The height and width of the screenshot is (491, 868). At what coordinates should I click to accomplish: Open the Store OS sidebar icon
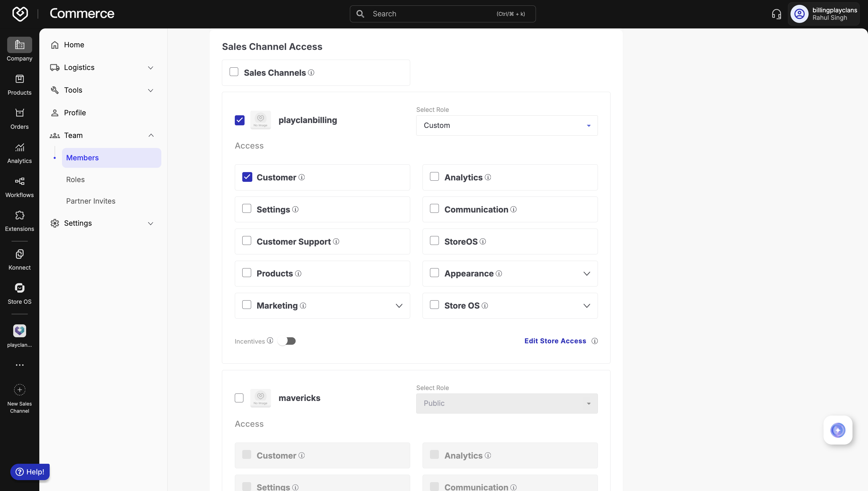coord(20,288)
